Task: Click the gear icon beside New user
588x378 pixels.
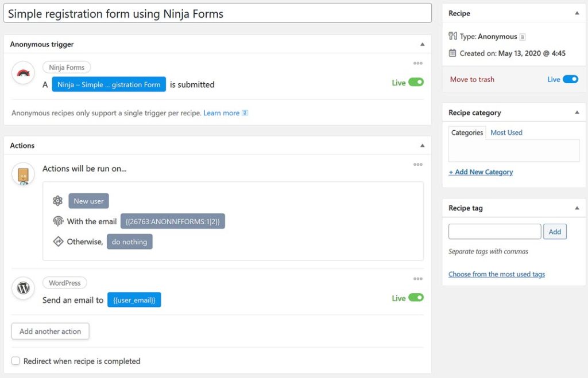Action: pyautogui.click(x=57, y=201)
